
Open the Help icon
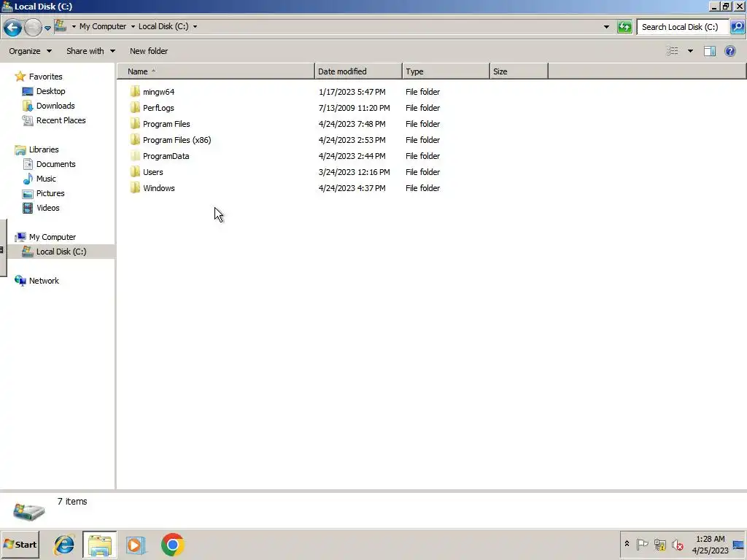729,51
